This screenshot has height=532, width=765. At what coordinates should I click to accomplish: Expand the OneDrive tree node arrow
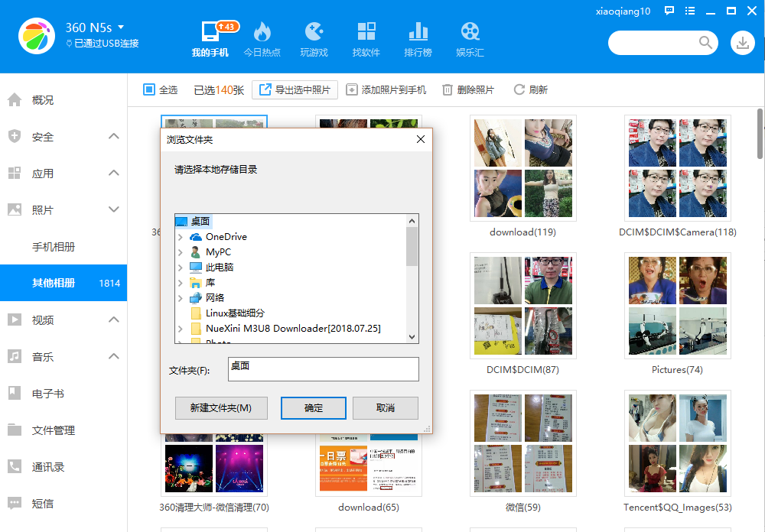[x=181, y=237]
